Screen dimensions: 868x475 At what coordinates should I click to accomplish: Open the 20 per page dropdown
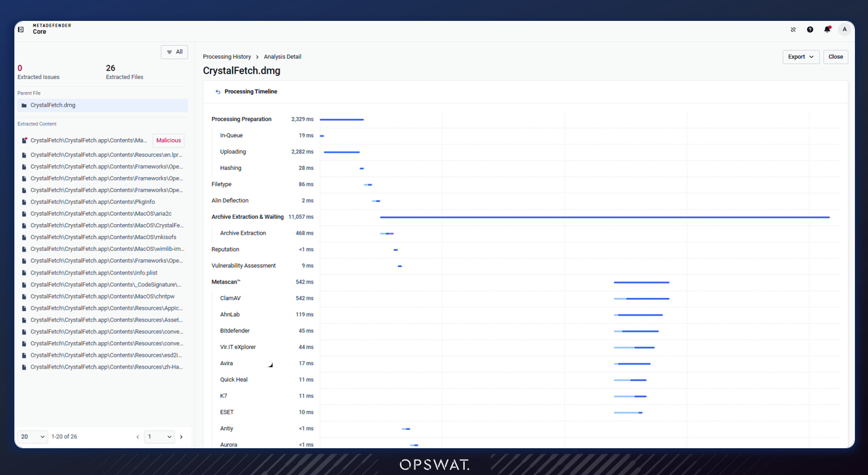click(32, 436)
